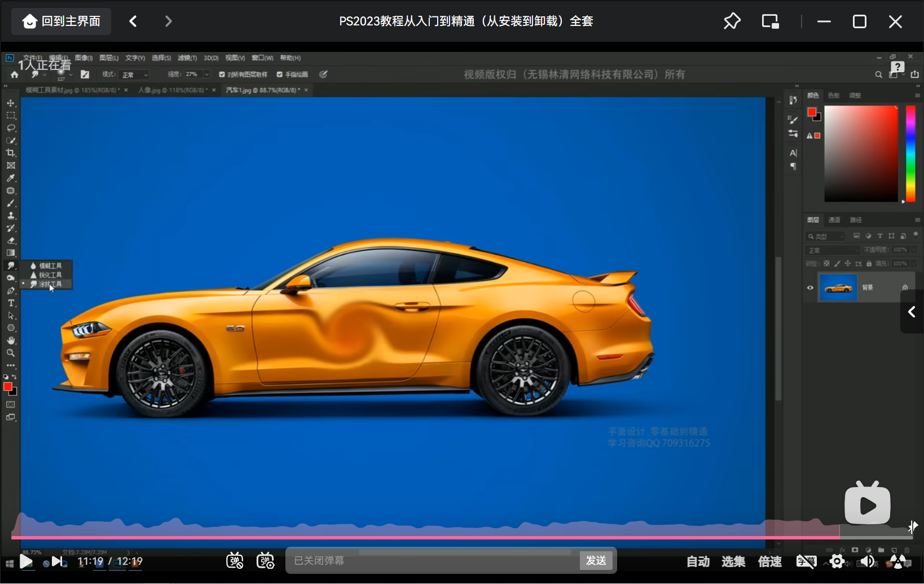The image size is (924, 584).
Task: Toggle lock all for layer
Action: click(869, 264)
